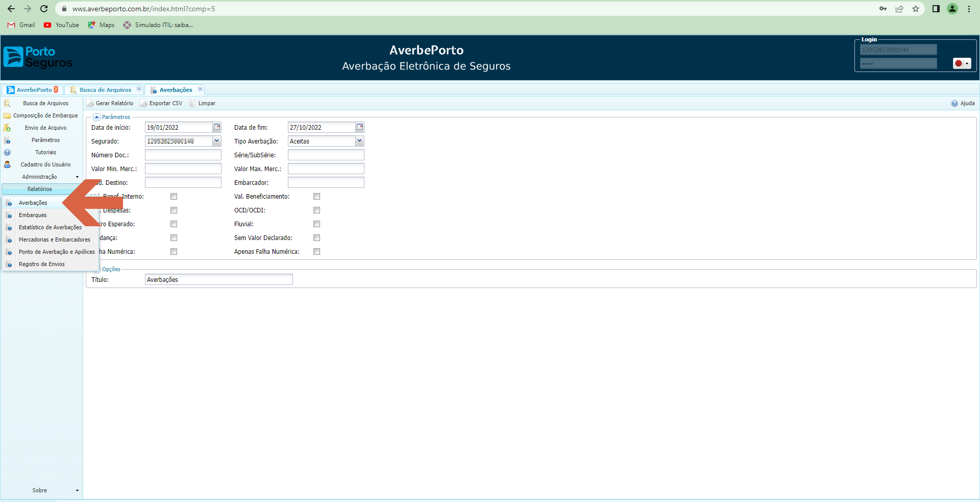Click the Gerar Relatório toolbar button
The height and width of the screenshot is (502, 980).
click(x=110, y=103)
